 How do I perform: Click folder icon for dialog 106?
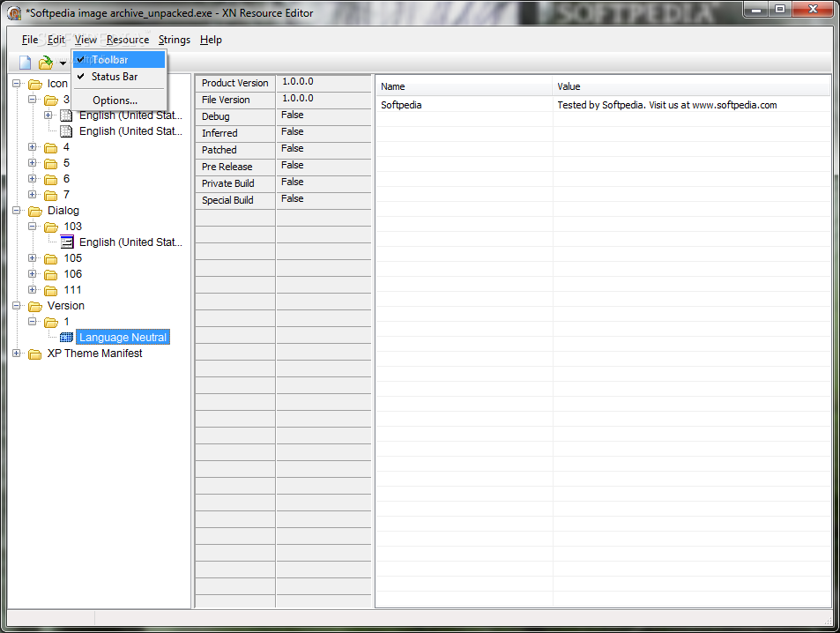coord(51,274)
